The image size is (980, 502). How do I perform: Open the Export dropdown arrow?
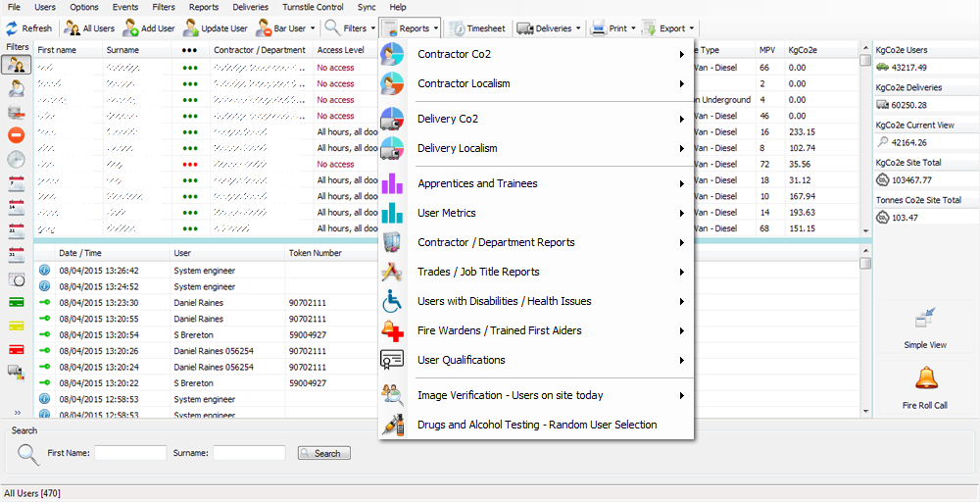click(x=692, y=28)
